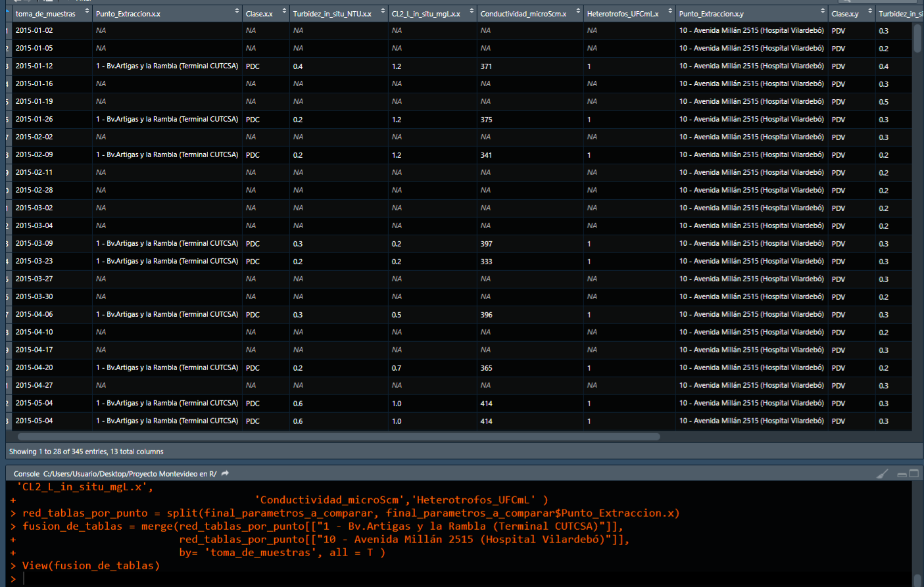
Task: Click the sort arrows for Clase.x.x
Action: pos(284,11)
